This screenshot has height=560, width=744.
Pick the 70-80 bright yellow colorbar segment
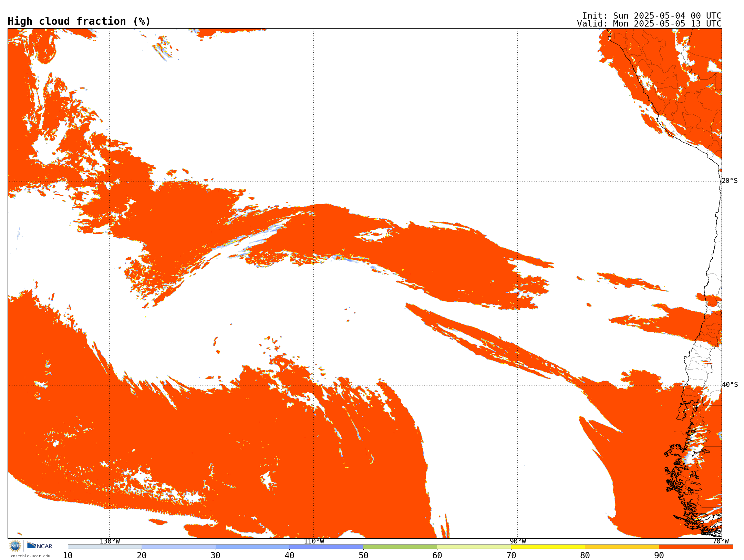click(548, 547)
